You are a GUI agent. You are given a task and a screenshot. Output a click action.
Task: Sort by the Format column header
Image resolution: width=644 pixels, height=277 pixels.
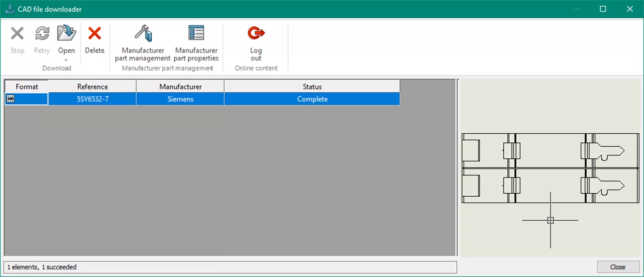[x=26, y=87]
